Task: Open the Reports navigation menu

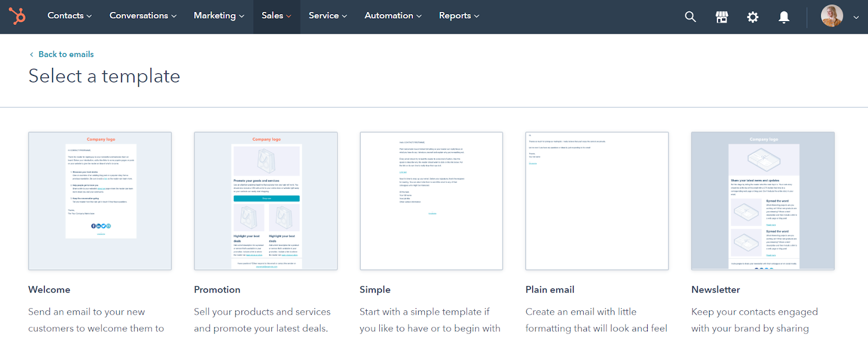Action: tap(459, 16)
